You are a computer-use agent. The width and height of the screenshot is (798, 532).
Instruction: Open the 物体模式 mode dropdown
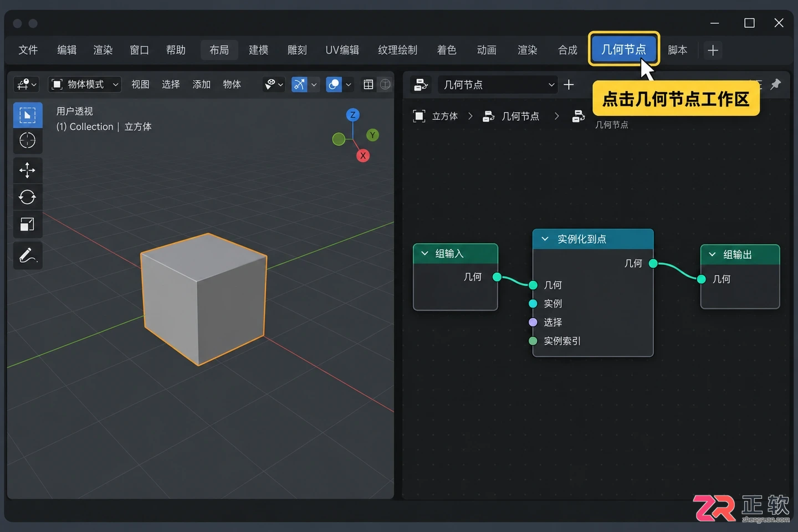coord(85,84)
